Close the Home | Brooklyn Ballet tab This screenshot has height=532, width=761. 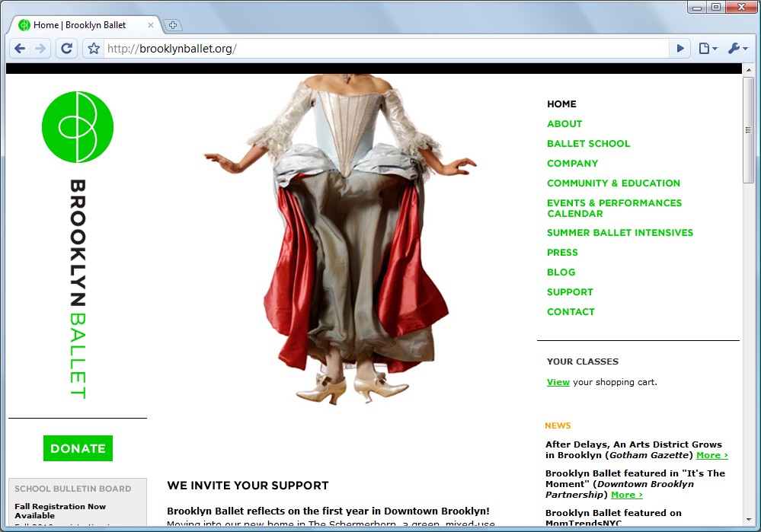(x=151, y=25)
